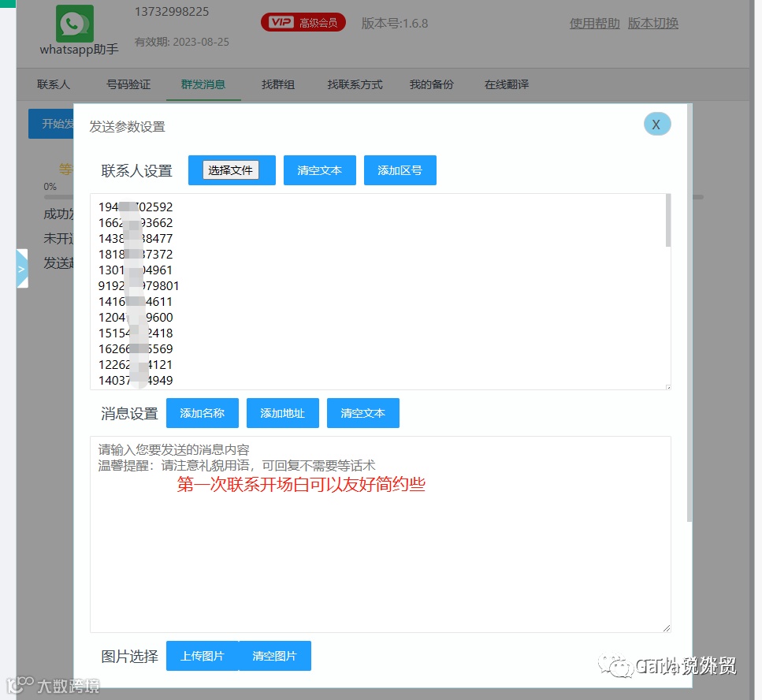Image resolution: width=762 pixels, height=700 pixels.
Task: Click the WhatsApp助手 logo icon
Action: coord(73,24)
